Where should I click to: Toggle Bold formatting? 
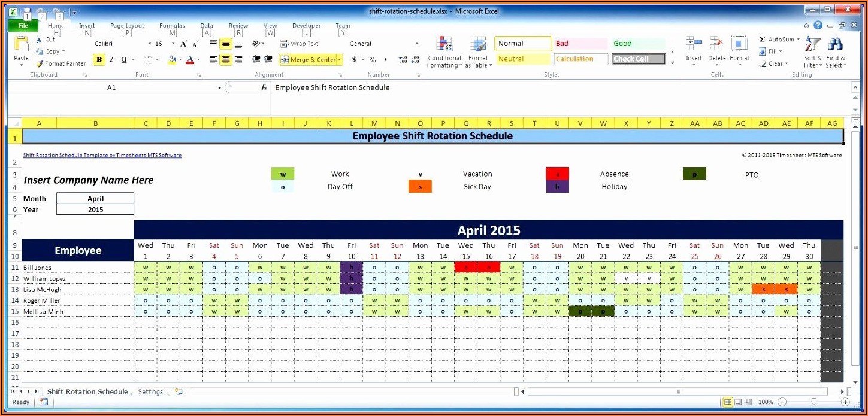pos(99,59)
